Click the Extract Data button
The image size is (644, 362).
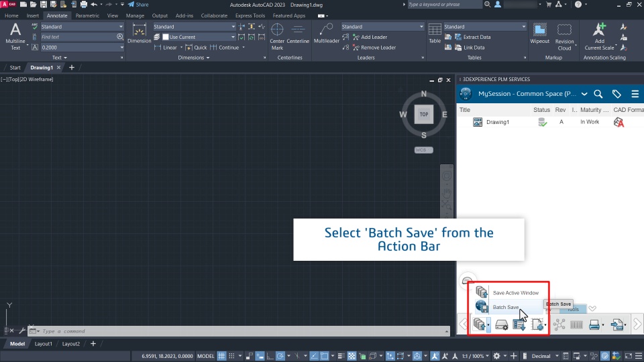[473, 37]
